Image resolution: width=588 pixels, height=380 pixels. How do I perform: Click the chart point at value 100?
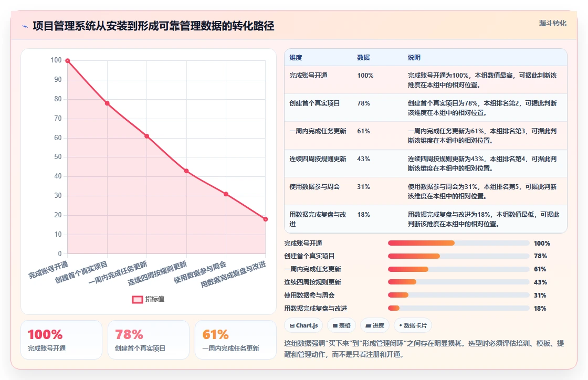tap(68, 61)
